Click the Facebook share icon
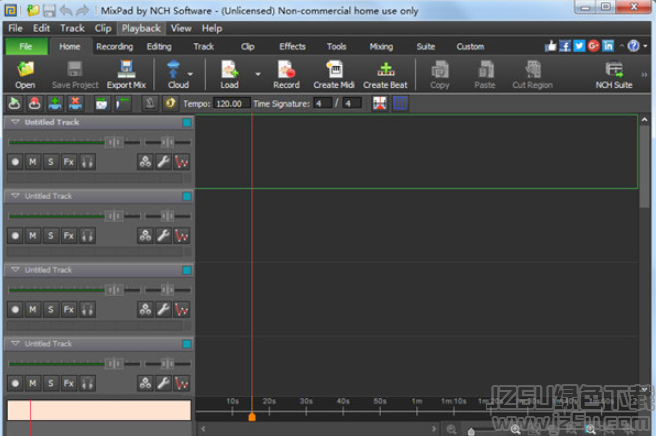 tap(565, 46)
